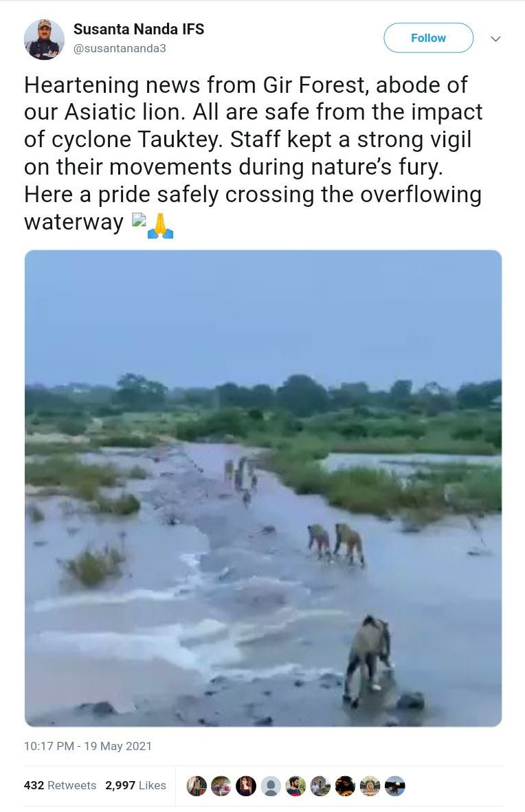Select the tweet text about Gir Forest
Image resolution: width=525 pixels, height=812 pixels.
[254, 153]
